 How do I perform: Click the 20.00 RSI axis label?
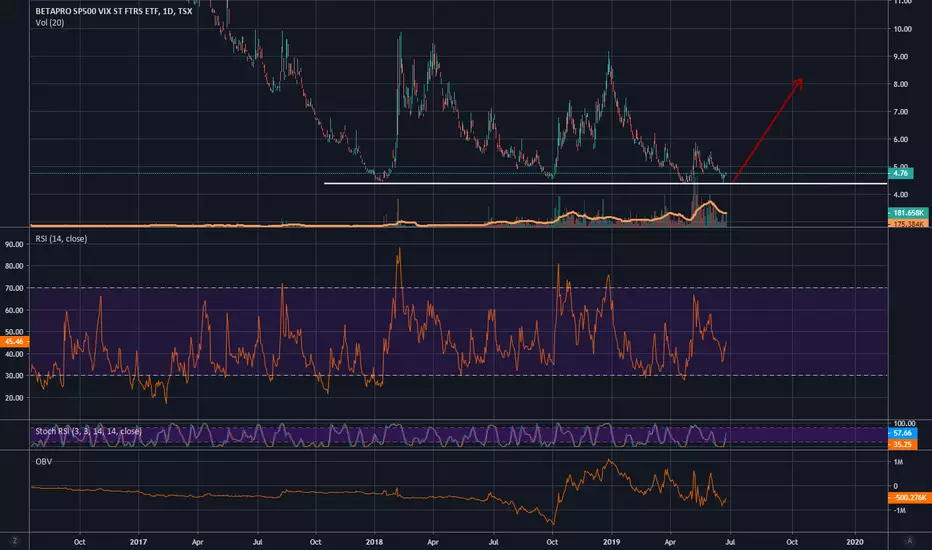(14, 398)
